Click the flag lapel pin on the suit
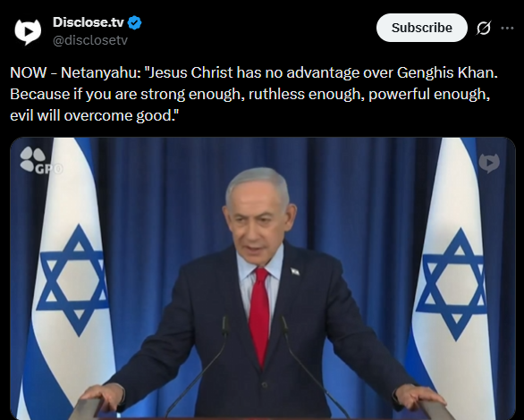Screen dimensions: 524x420 295,272
